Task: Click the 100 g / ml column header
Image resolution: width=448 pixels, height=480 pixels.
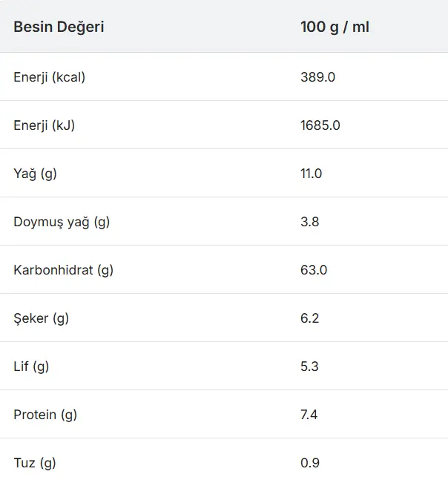Action: (335, 27)
